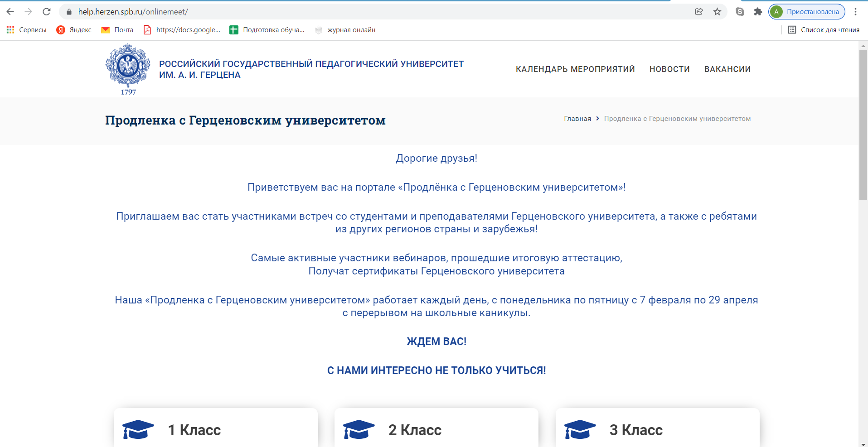The image size is (868, 447).
Task: Open Список для чтения reading list
Action: 824,30
